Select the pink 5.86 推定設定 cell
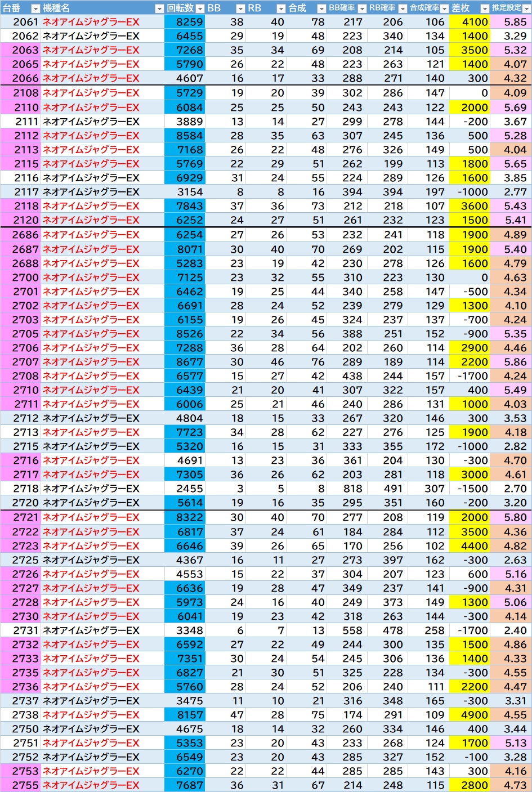Viewport: 532px width, 792px height. (511, 362)
